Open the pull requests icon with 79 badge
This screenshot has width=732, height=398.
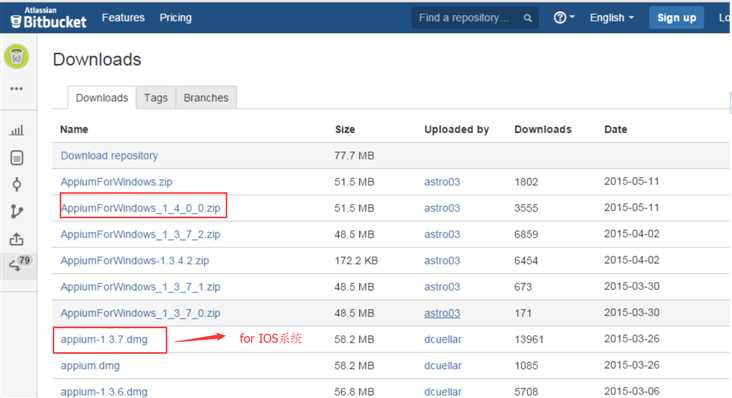point(19,264)
